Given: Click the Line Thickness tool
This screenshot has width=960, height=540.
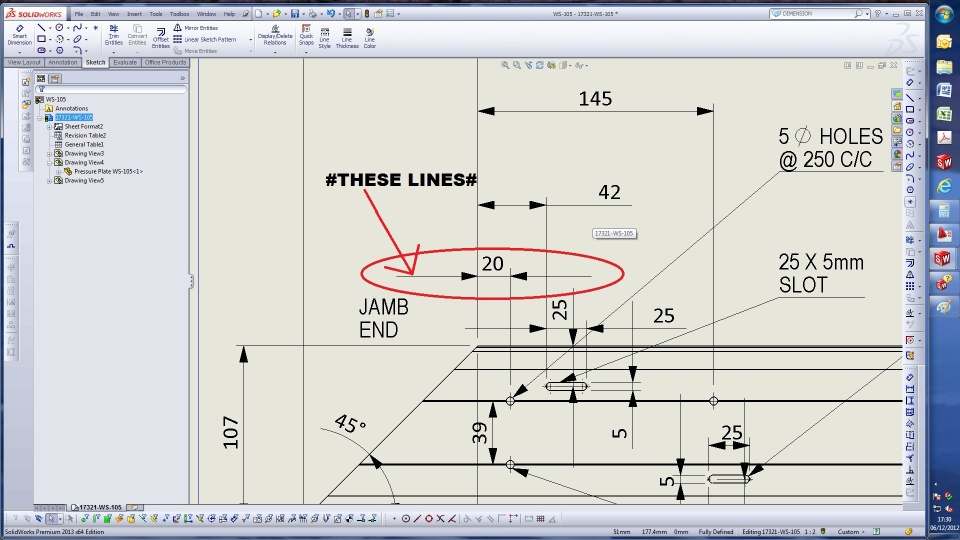Looking at the screenshot, I should (x=347, y=37).
